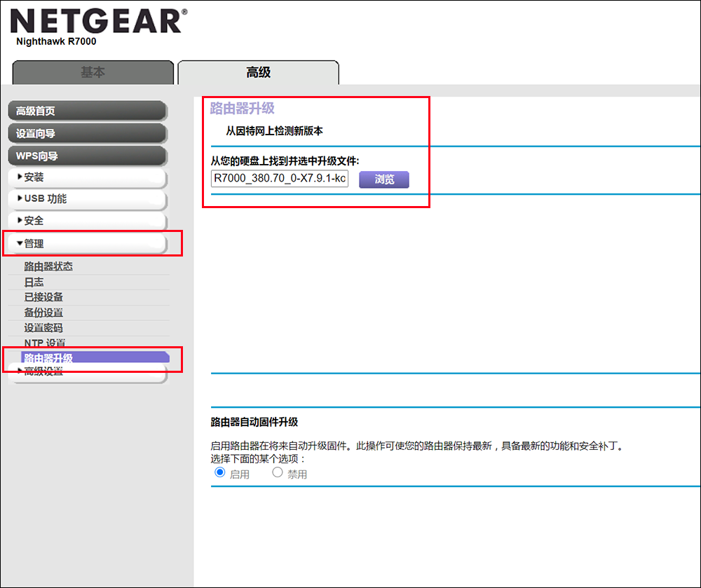
Task: Expand the 高级设置 section
Action: [87, 371]
